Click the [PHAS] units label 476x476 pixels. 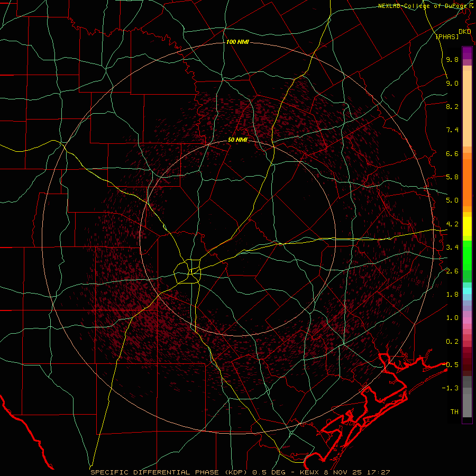click(x=447, y=37)
